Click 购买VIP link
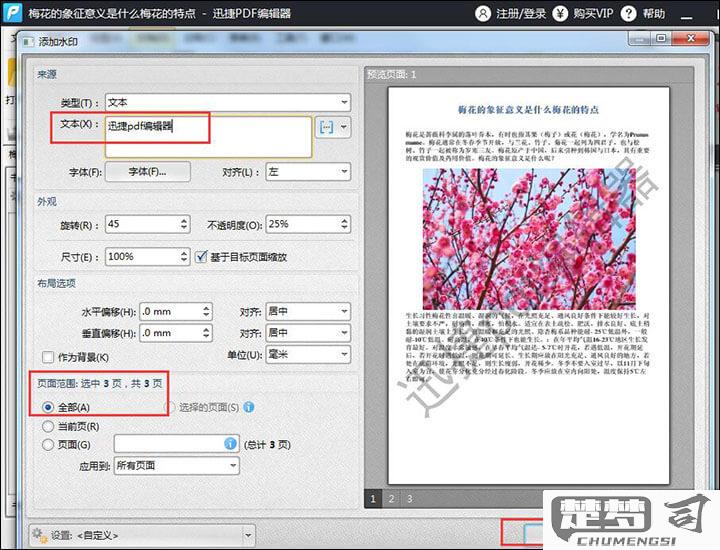Screen dimensions: 720x550 [x=593, y=14]
